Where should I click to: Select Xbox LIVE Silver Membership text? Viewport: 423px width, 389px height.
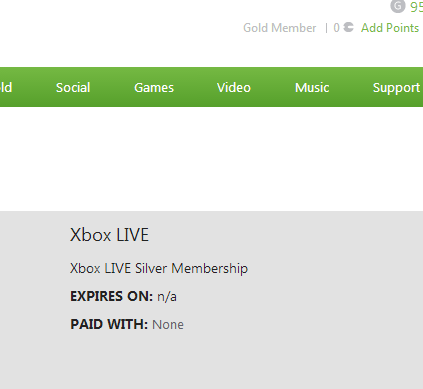159,269
